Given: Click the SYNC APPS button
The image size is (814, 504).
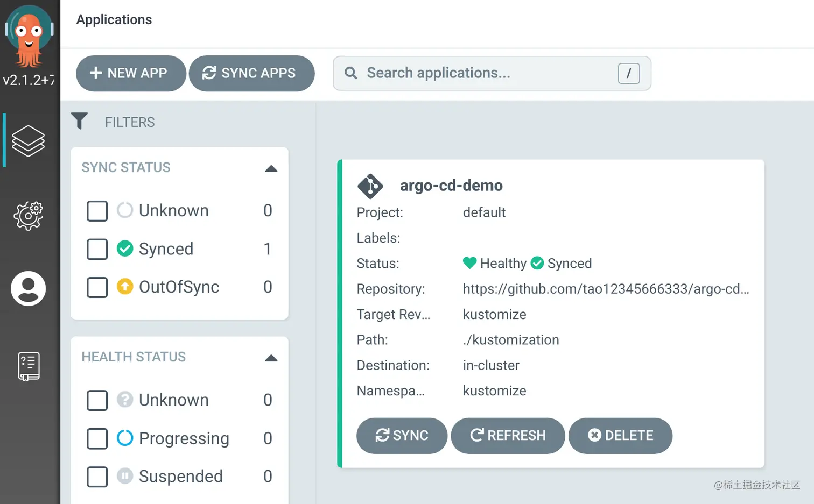Looking at the screenshot, I should click(x=252, y=73).
